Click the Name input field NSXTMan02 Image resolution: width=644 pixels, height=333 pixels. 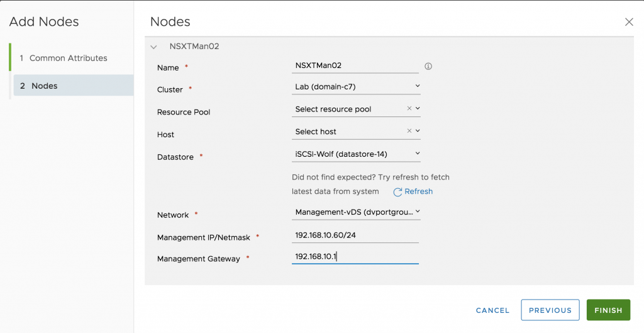click(355, 65)
